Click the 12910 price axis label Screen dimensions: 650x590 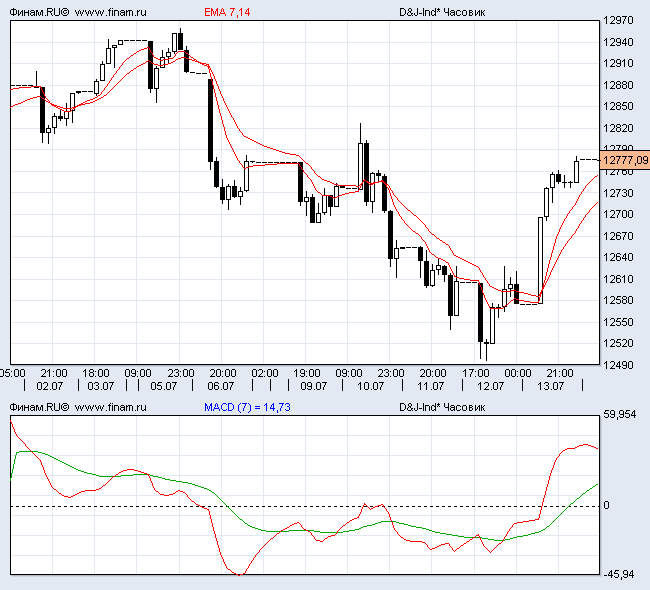(618, 63)
